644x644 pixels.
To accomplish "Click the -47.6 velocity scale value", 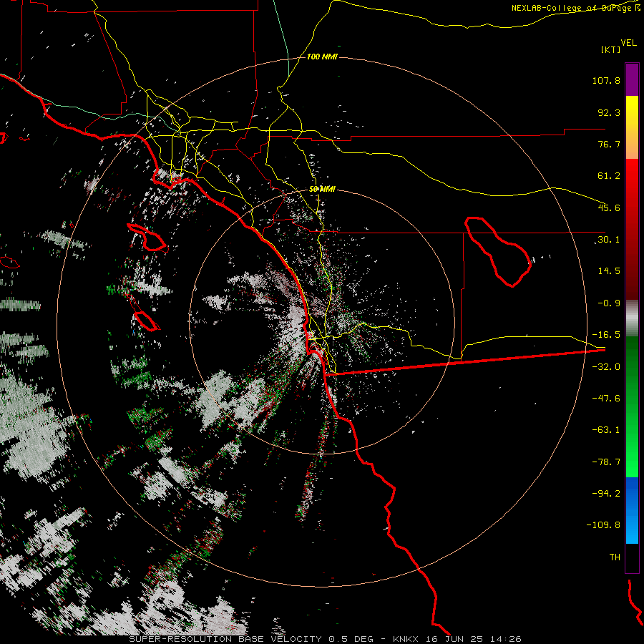I will (606, 399).
